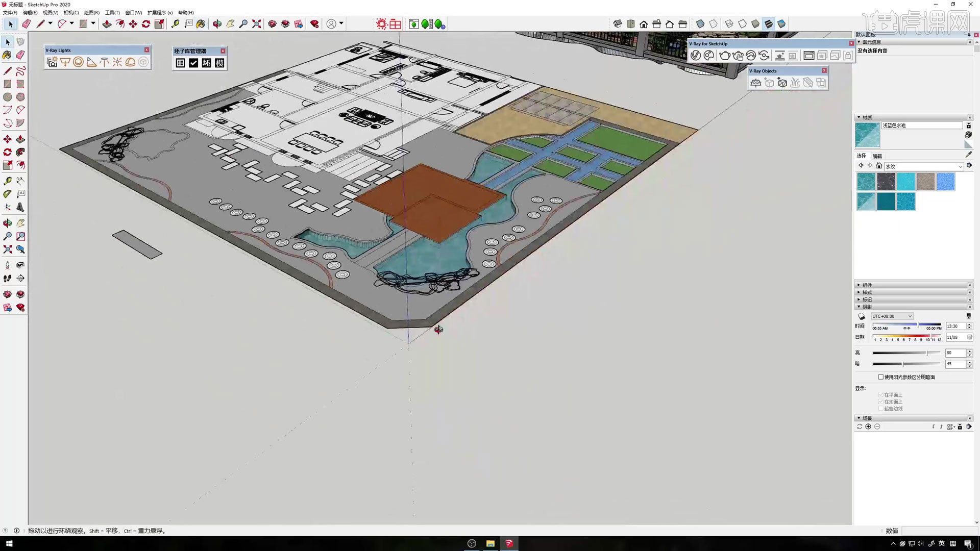
Task: Click the 暗 dark intensity slider
Action: point(906,364)
